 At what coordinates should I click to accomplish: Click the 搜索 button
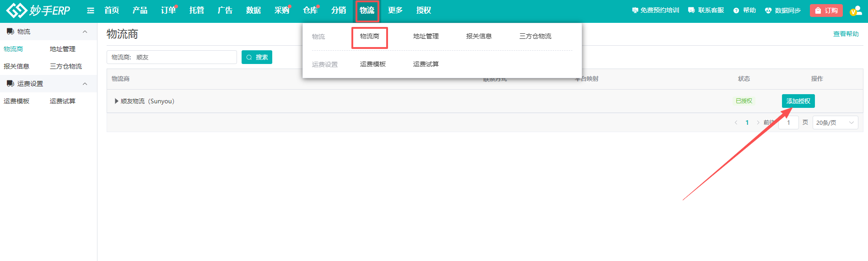point(257,57)
